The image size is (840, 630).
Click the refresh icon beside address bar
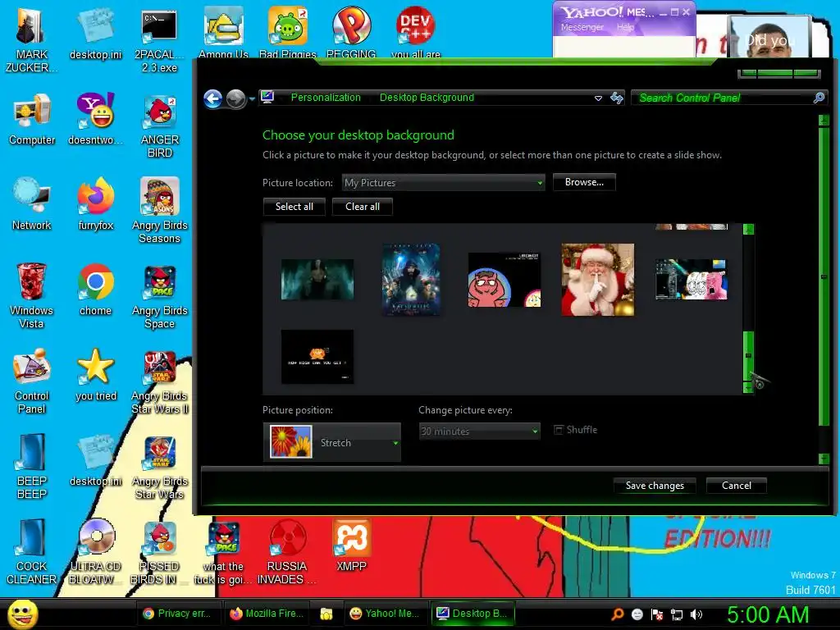pos(617,98)
